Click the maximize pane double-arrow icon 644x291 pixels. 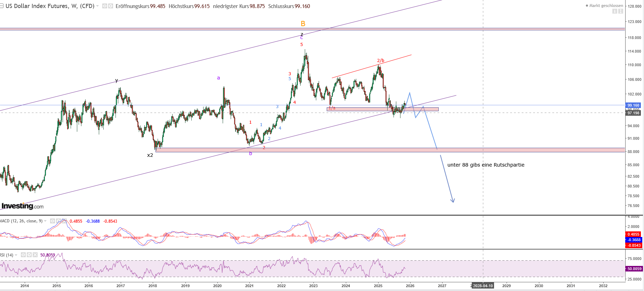pyautogui.click(x=620, y=12)
